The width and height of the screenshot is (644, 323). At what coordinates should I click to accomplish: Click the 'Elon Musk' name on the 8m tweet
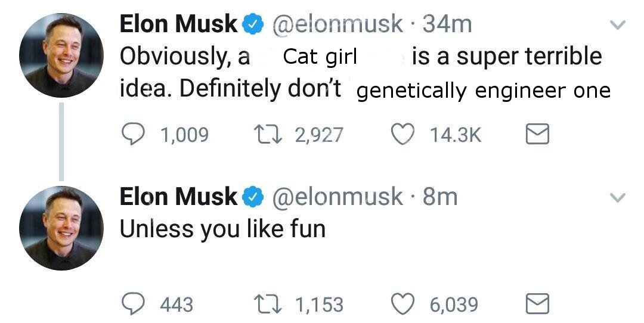coord(178,197)
